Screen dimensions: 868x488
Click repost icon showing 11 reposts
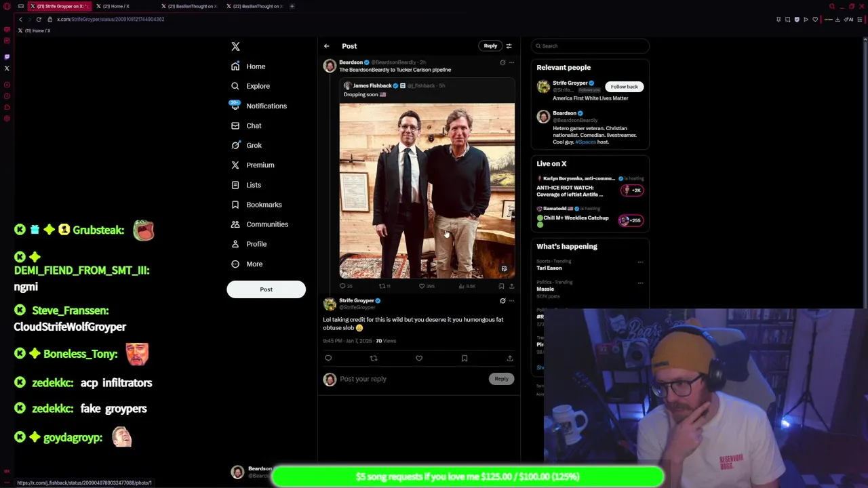(382, 286)
